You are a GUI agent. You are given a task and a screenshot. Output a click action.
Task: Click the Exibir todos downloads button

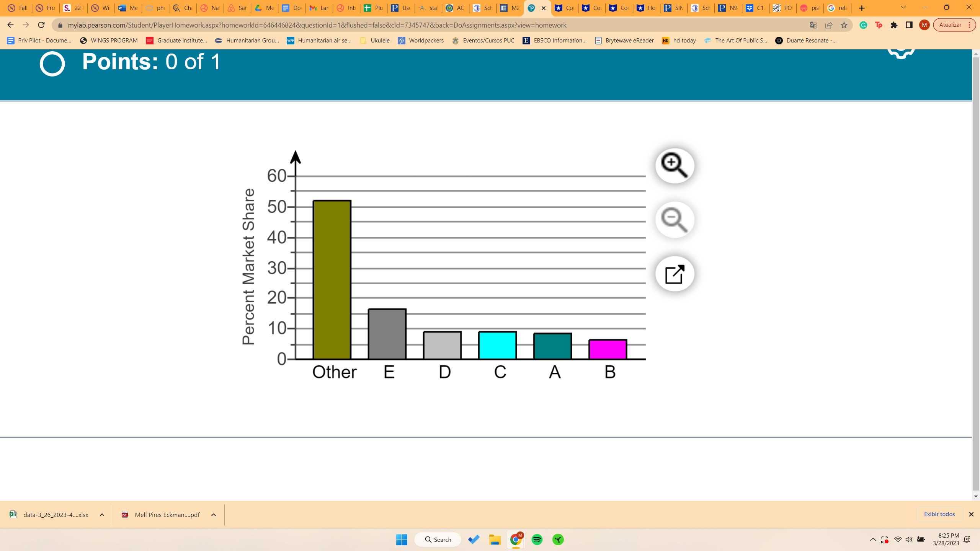click(939, 514)
